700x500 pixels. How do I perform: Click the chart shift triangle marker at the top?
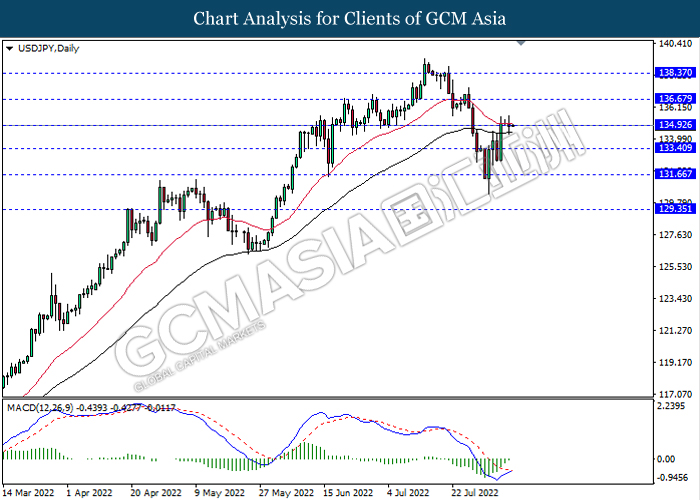[521, 43]
